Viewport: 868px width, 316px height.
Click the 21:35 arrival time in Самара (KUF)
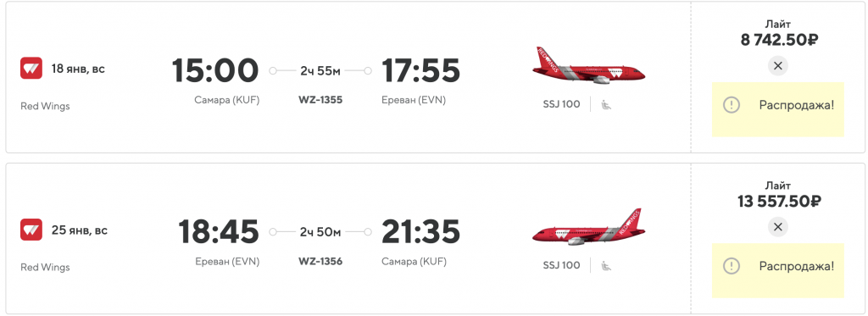point(420,232)
